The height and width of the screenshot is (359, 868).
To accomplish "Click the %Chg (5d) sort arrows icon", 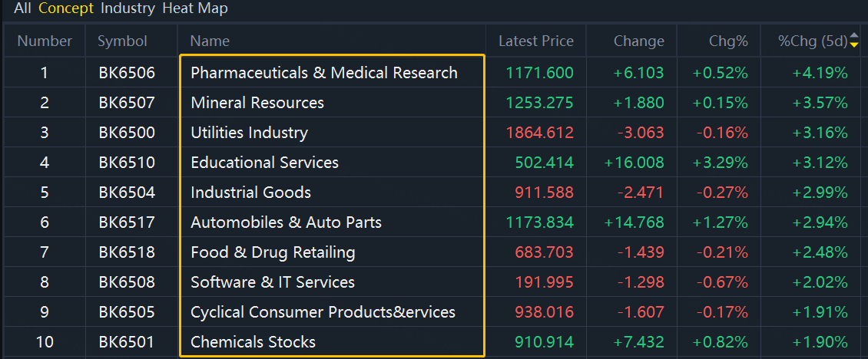I will coord(854,41).
